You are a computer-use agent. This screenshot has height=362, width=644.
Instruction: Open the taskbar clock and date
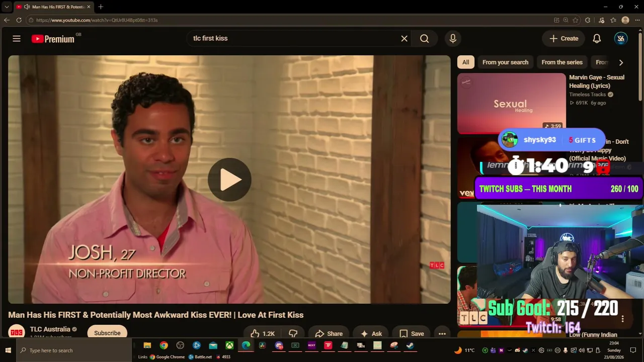tap(614, 350)
